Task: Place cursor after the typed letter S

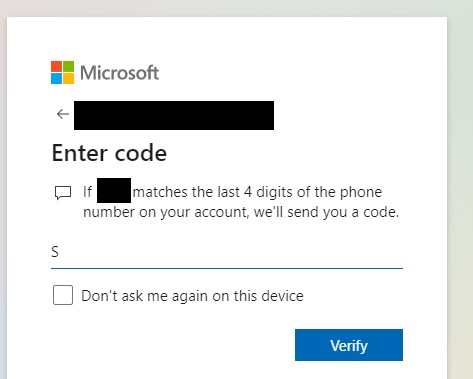Action: tap(60, 252)
